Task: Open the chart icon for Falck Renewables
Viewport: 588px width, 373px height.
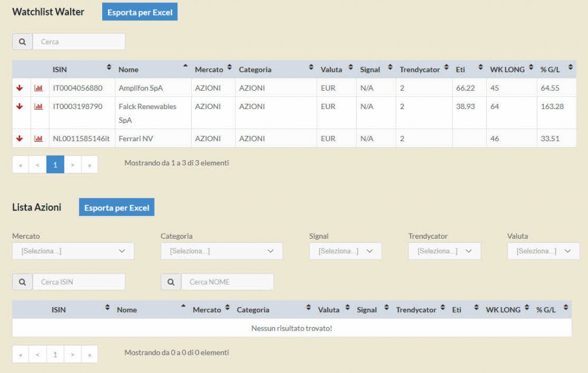Action: coord(38,107)
